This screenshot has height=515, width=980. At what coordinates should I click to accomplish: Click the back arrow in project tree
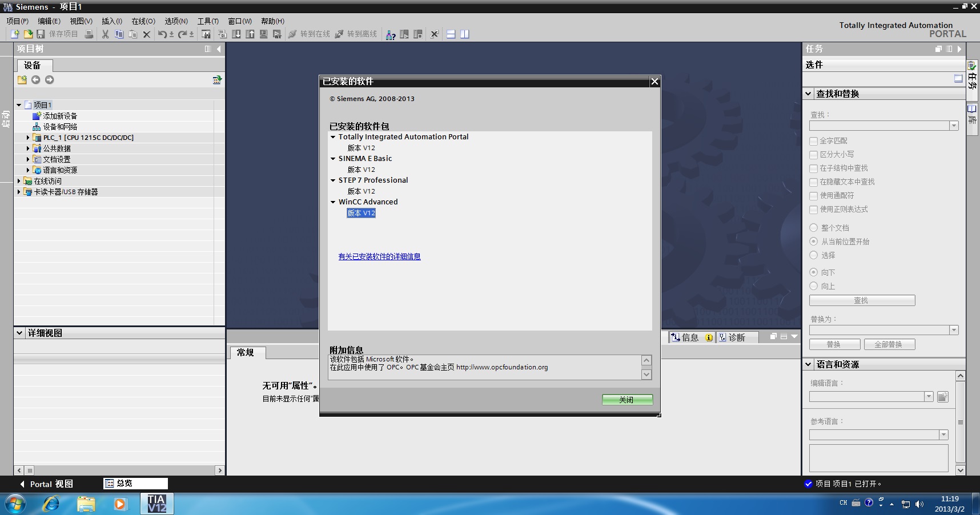coord(36,80)
